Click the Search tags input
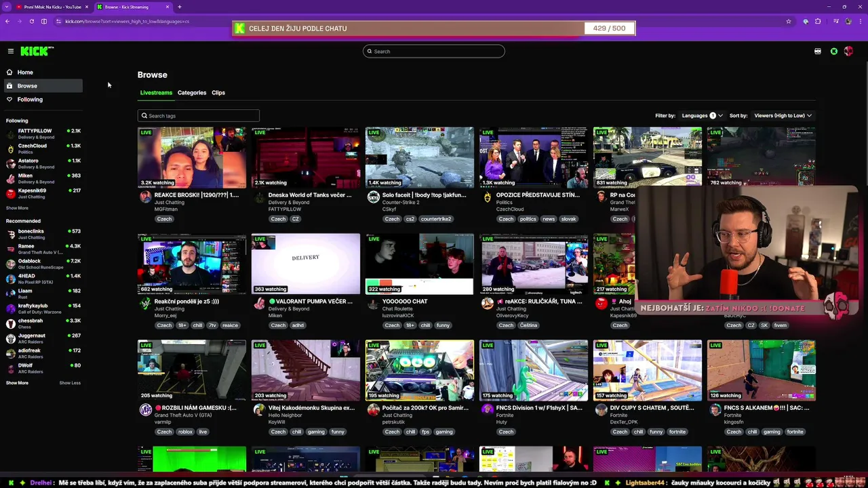 tap(199, 115)
